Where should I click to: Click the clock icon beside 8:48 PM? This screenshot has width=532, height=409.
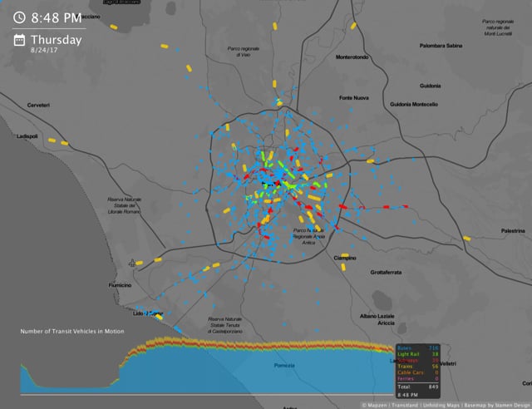coord(19,17)
